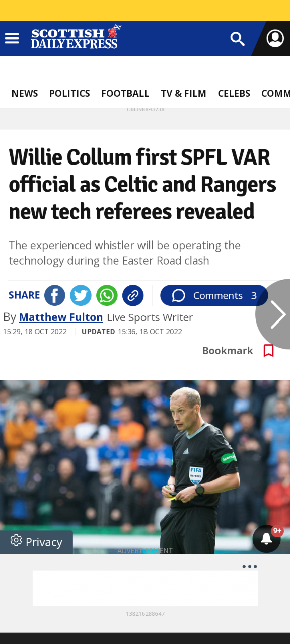Select the POLITICS navigation tab

click(x=69, y=93)
